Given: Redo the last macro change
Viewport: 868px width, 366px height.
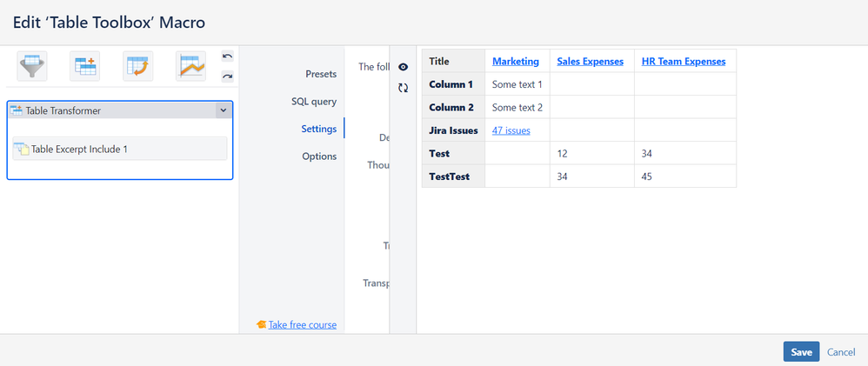Looking at the screenshot, I should pyautogui.click(x=228, y=77).
